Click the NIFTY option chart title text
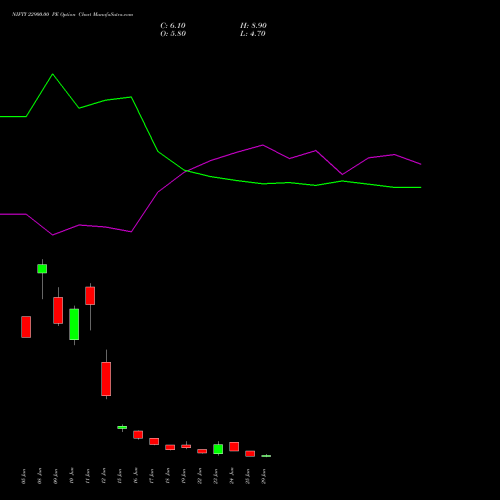This screenshot has width=500, height=500. [x=73, y=14]
